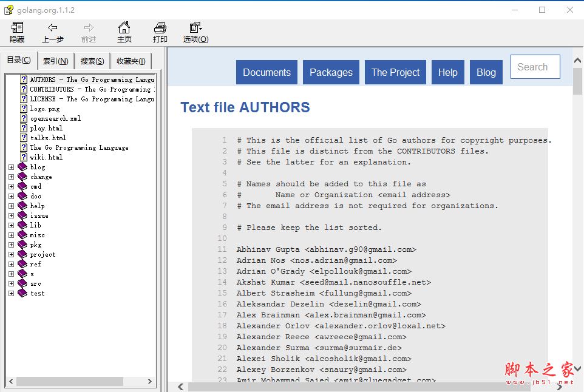
Task: Click the book icon for pkg folder
Action: coord(22,245)
